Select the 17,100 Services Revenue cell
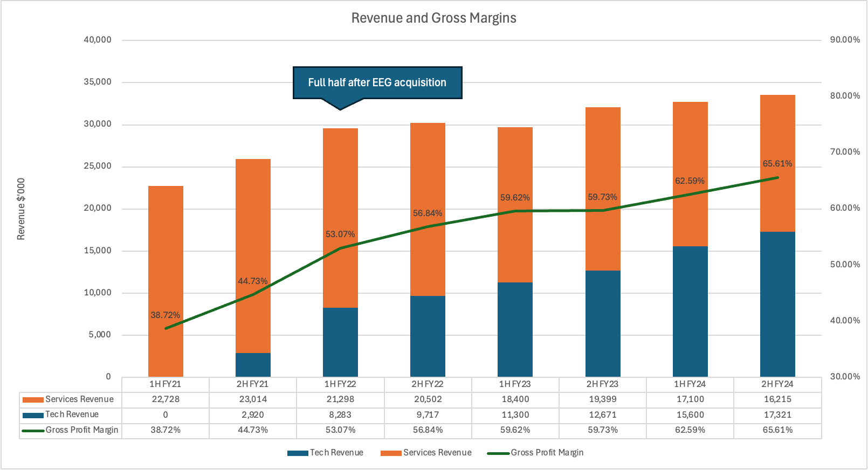 click(x=690, y=399)
